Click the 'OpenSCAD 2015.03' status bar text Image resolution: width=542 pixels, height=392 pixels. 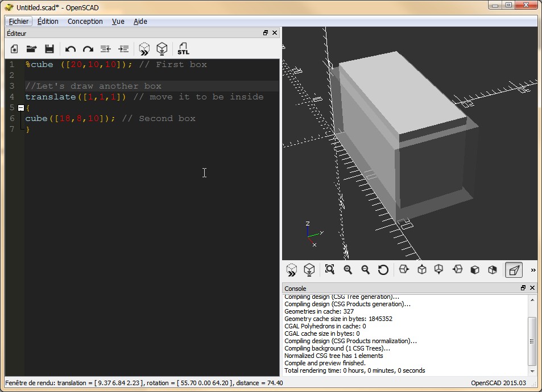(498, 383)
